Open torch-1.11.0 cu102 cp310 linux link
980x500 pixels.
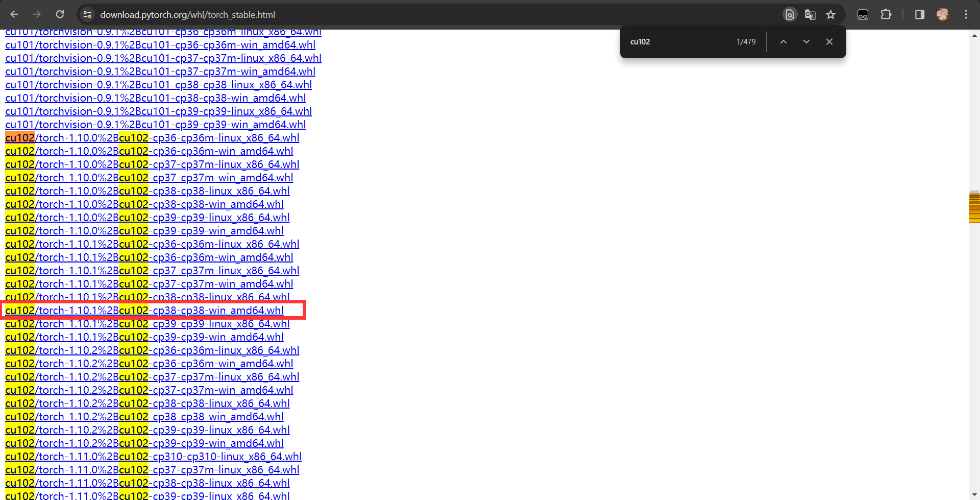[153, 457]
